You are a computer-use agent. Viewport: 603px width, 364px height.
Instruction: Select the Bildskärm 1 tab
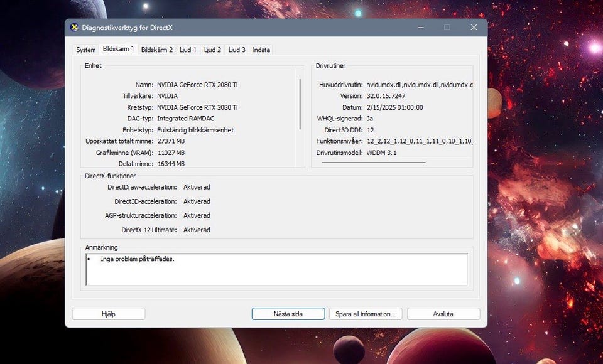(118, 49)
